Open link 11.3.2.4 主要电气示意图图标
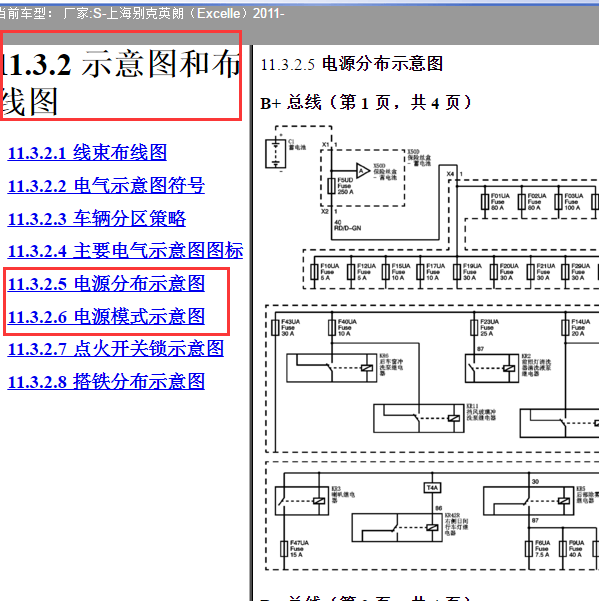 (x=125, y=251)
